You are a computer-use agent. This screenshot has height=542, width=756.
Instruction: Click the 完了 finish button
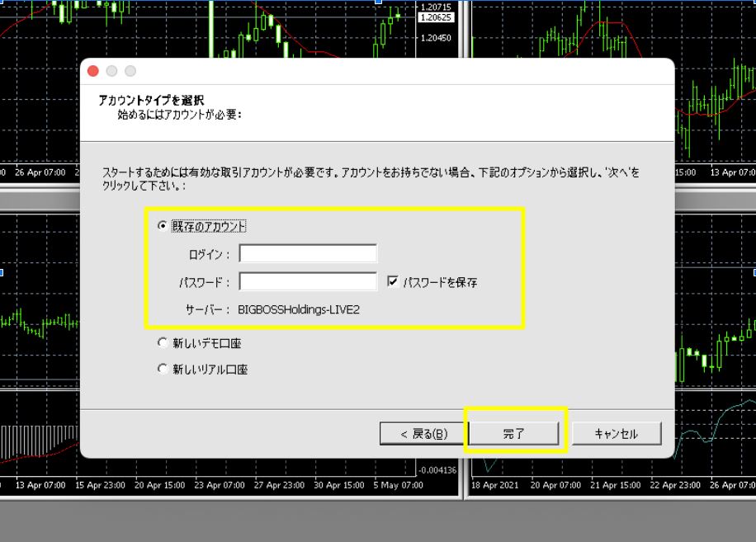click(x=514, y=434)
